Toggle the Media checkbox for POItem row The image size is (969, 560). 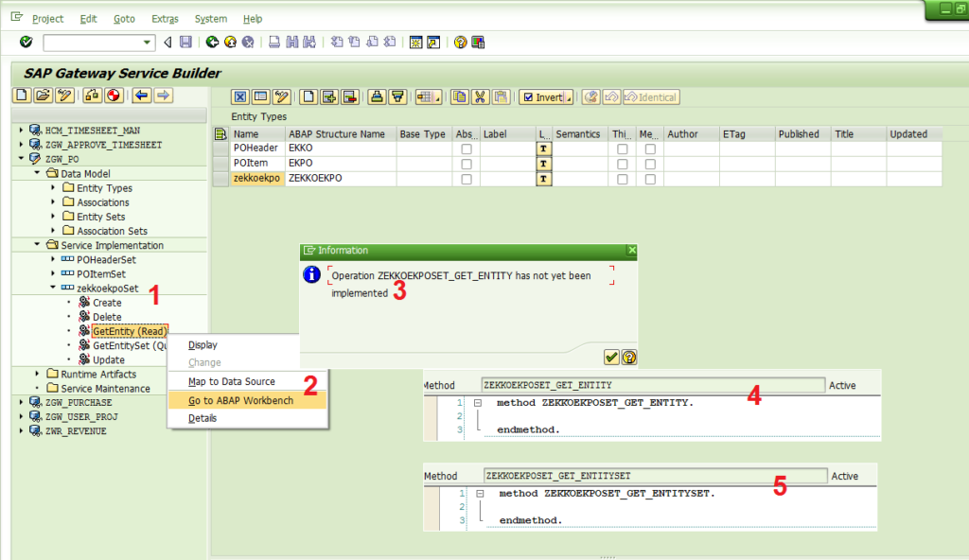tap(650, 164)
